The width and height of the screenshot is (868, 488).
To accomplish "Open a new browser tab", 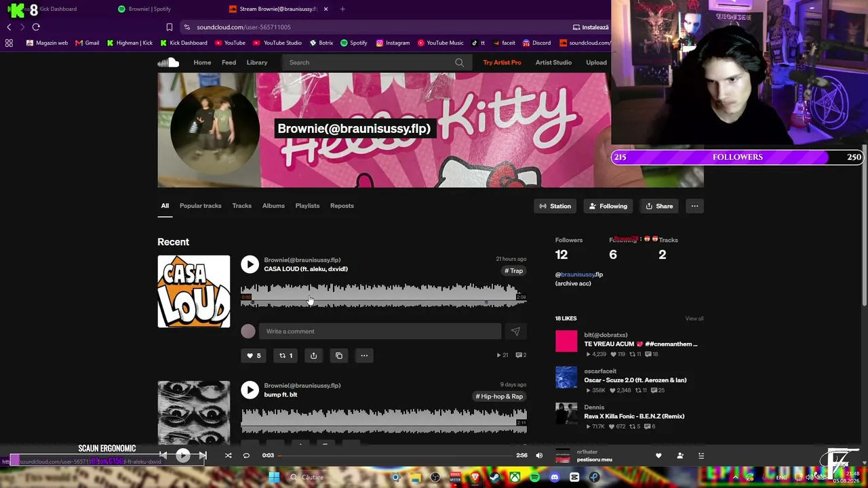I will 342,9.
